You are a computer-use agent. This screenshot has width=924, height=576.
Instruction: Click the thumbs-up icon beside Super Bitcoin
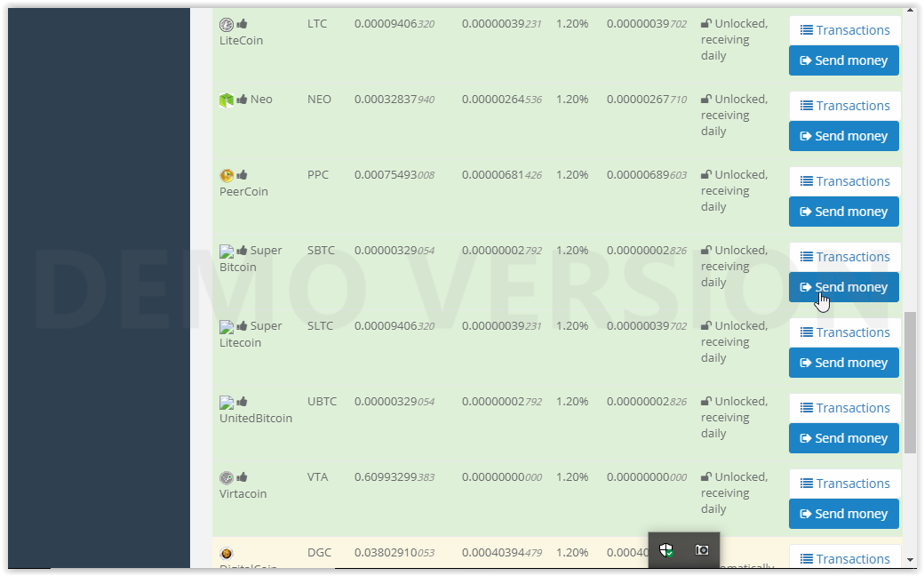point(242,250)
